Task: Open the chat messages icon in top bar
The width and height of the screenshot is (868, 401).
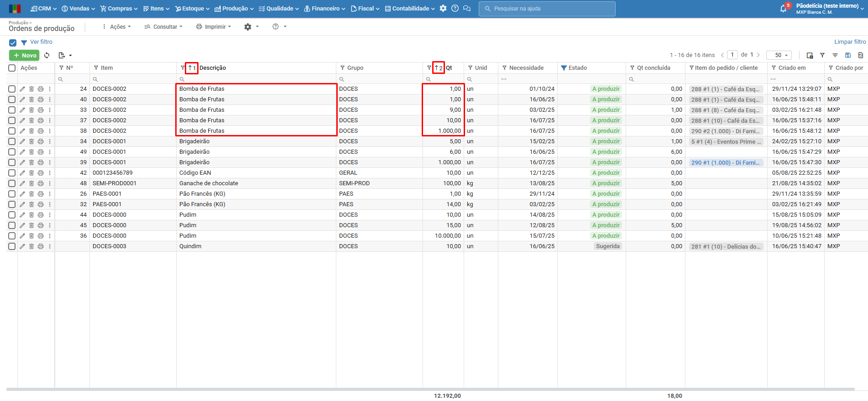Action: coord(467,9)
